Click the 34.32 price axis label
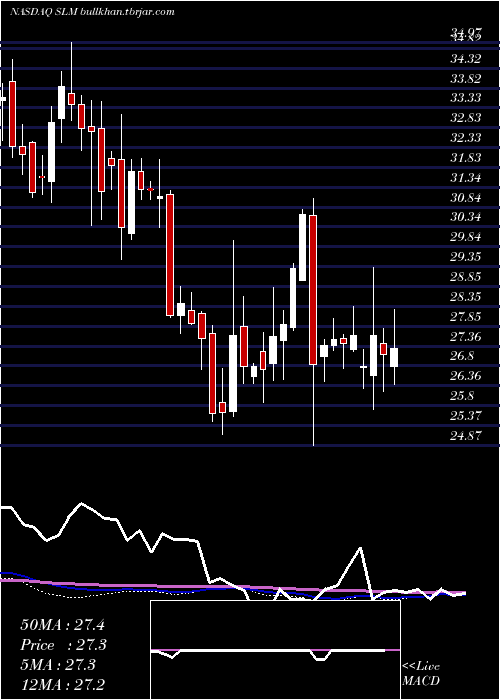This screenshot has height=700, width=500. point(466,58)
